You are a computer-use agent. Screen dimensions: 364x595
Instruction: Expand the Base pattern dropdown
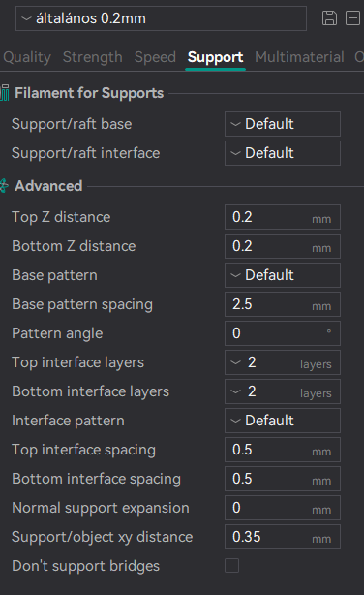tap(283, 275)
